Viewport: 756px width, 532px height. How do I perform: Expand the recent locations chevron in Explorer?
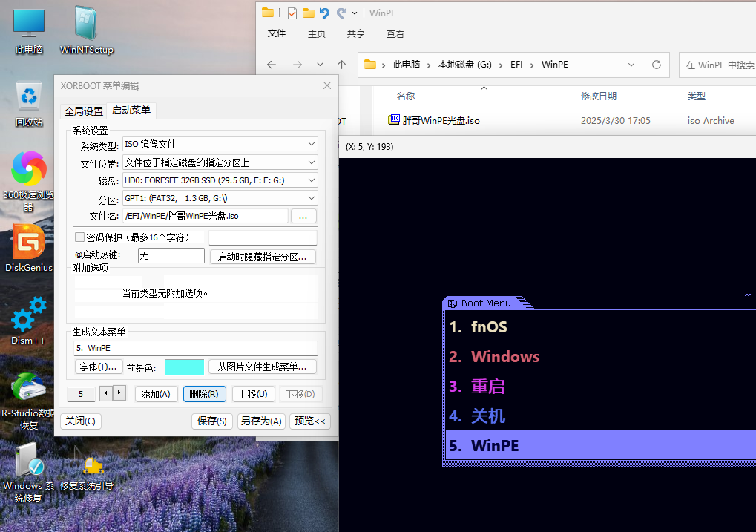tap(320, 65)
